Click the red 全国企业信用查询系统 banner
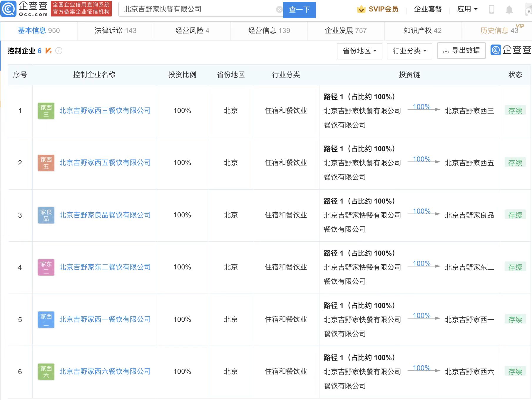The width and height of the screenshot is (532, 400). coord(81,9)
